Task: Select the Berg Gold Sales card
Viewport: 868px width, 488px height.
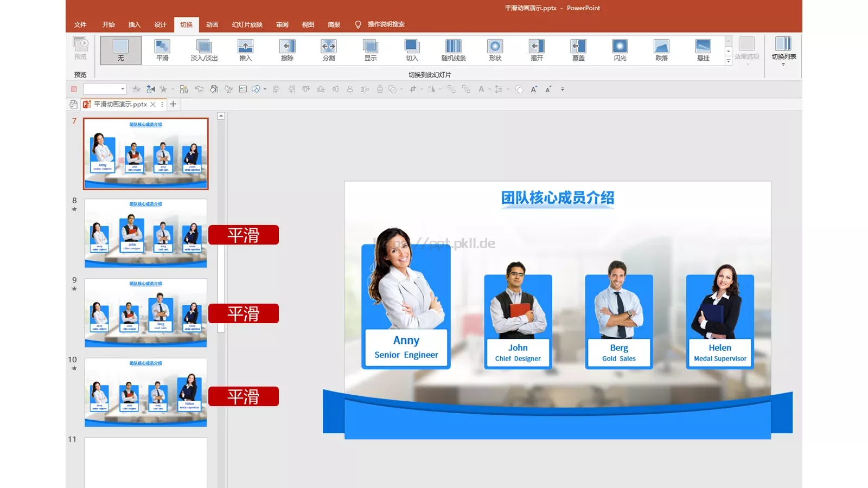Action: [x=619, y=316]
